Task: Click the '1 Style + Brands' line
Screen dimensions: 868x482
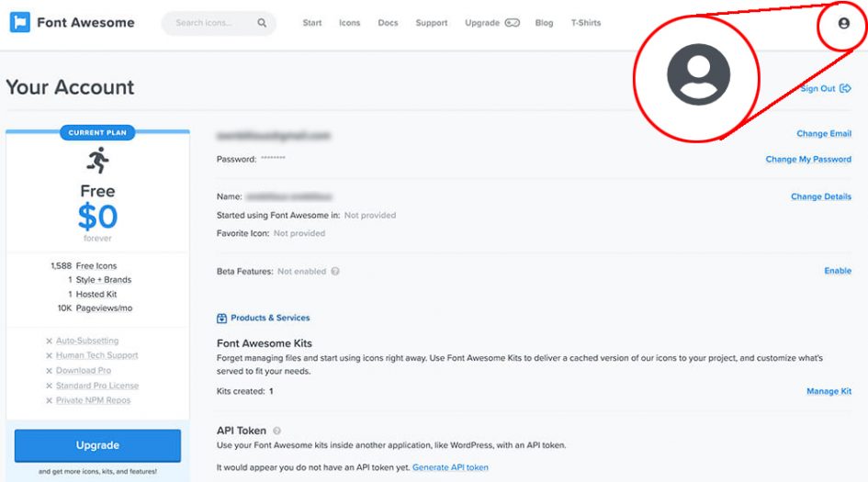Action: pos(99,280)
